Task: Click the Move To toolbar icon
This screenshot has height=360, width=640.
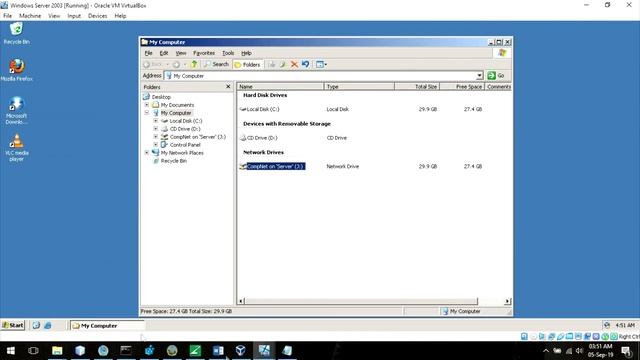Action: pos(271,64)
